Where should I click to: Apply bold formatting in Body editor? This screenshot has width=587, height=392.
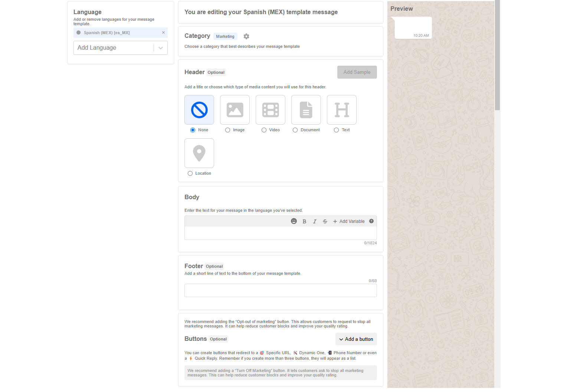[x=304, y=221]
